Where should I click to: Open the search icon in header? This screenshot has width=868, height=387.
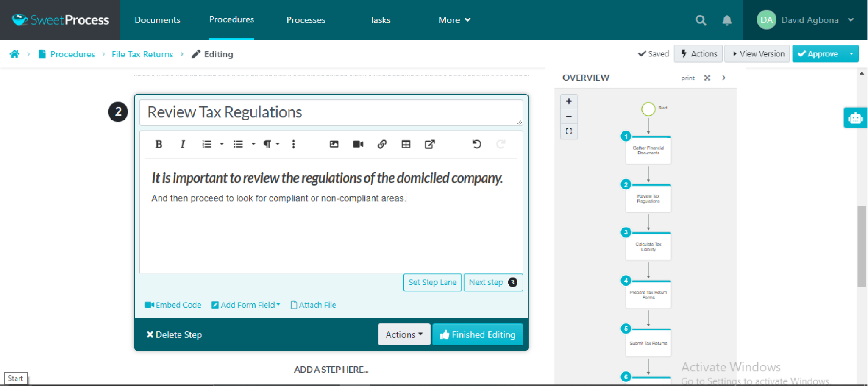[701, 20]
